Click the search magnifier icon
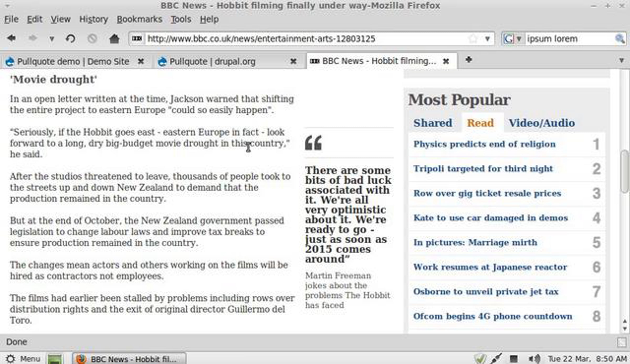Viewport: 630px width, 364px height. [620, 39]
